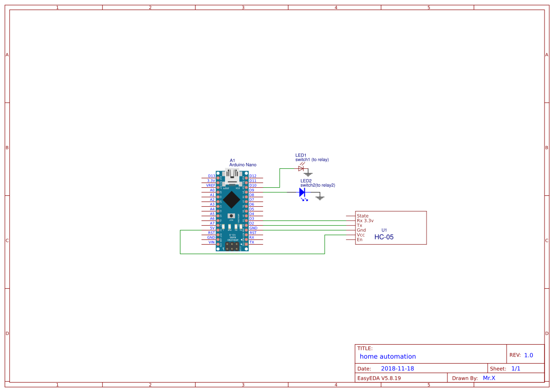Screen dimensions: 554x392
Task: Click the D4 pin label
Action: [252, 214]
